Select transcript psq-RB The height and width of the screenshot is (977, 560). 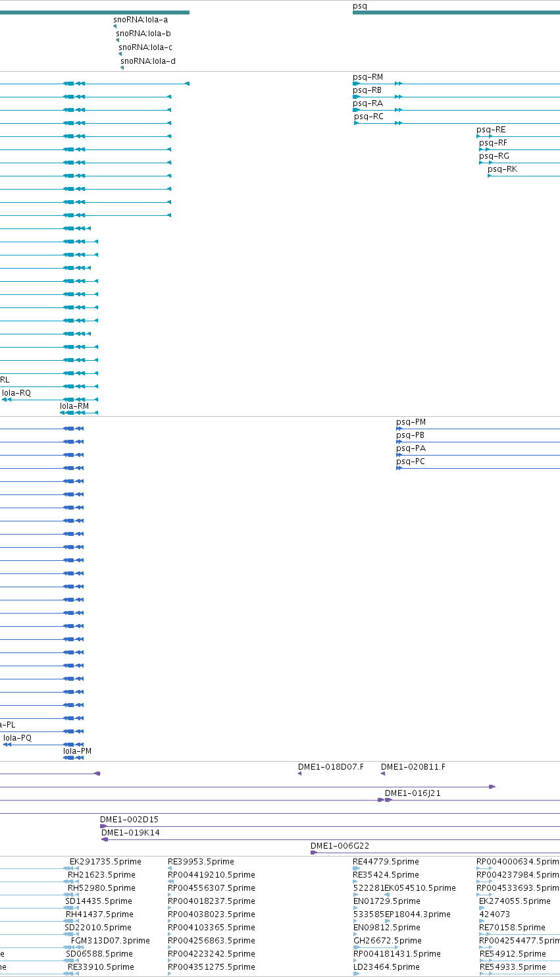tap(367, 90)
